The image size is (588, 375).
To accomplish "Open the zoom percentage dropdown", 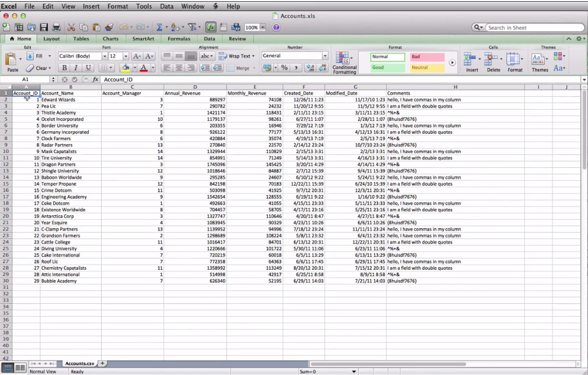I will pyautogui.click(x=263, y=28).
